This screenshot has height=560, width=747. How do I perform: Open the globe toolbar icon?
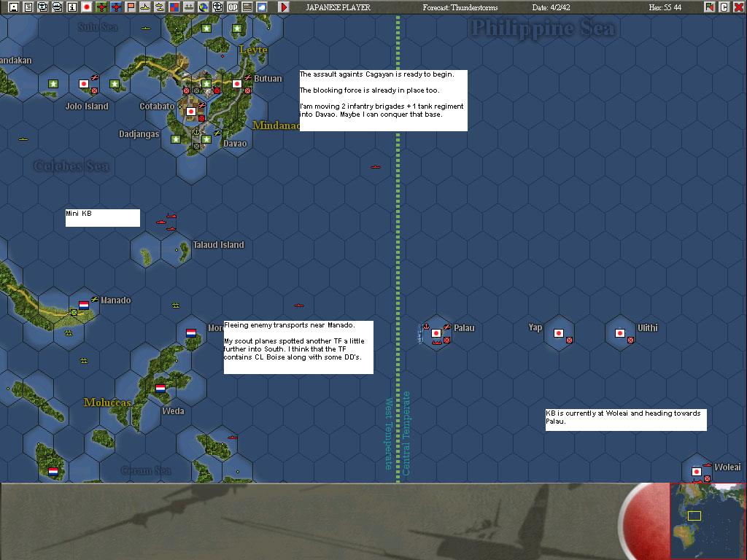[x=204, y=7]
